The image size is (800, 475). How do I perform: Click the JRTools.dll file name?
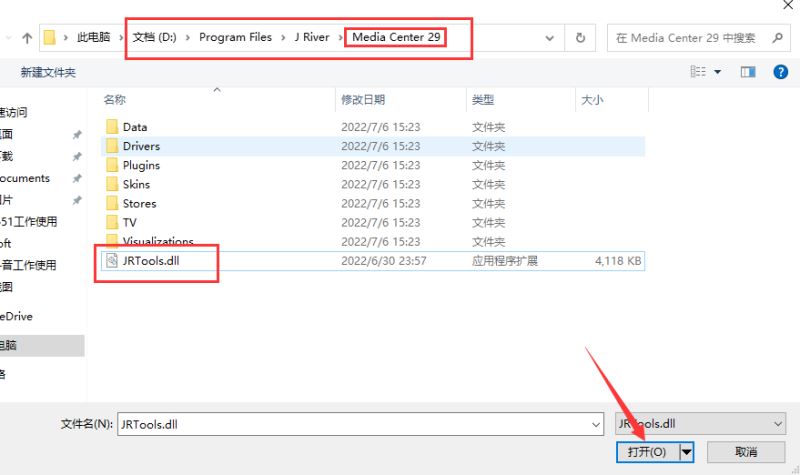point(151,261)
